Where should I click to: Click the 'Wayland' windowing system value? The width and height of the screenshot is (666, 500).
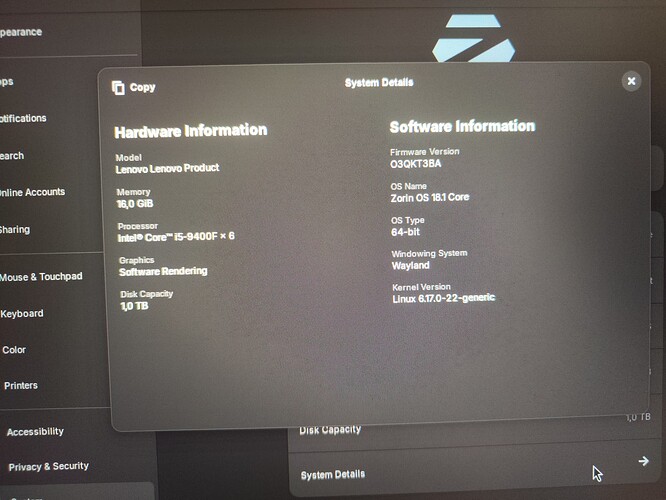click(x=410, y=266)
